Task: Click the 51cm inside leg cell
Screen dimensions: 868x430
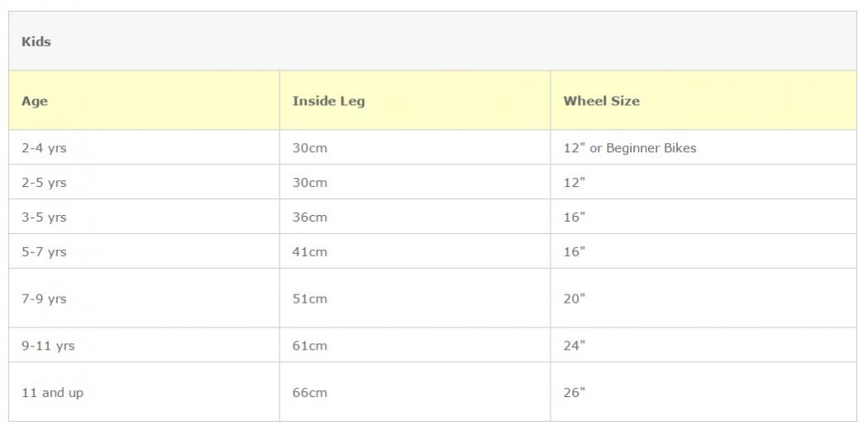Action: coord(310,299)
